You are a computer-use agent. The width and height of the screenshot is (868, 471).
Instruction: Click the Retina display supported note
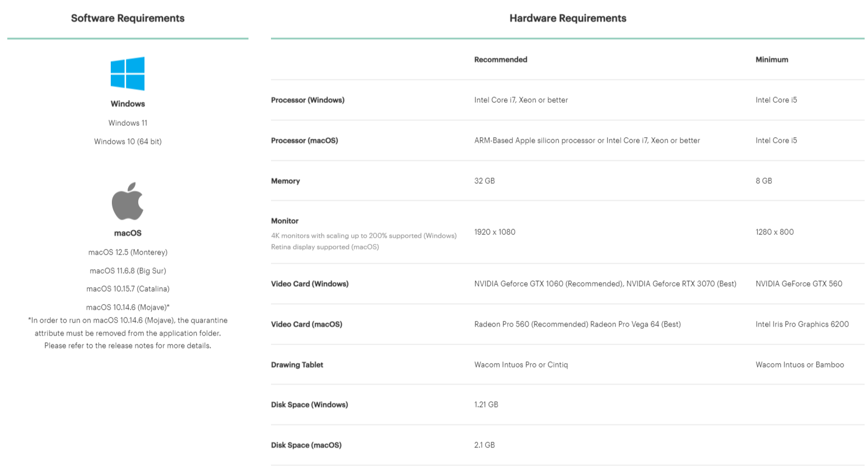click(324, 247)
